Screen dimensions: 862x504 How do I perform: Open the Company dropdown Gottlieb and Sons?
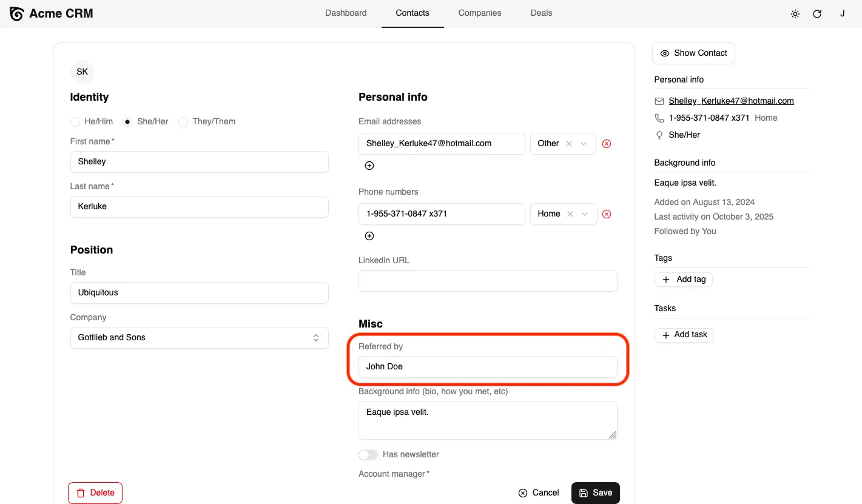pyautogui.click(x=199, y=338)
